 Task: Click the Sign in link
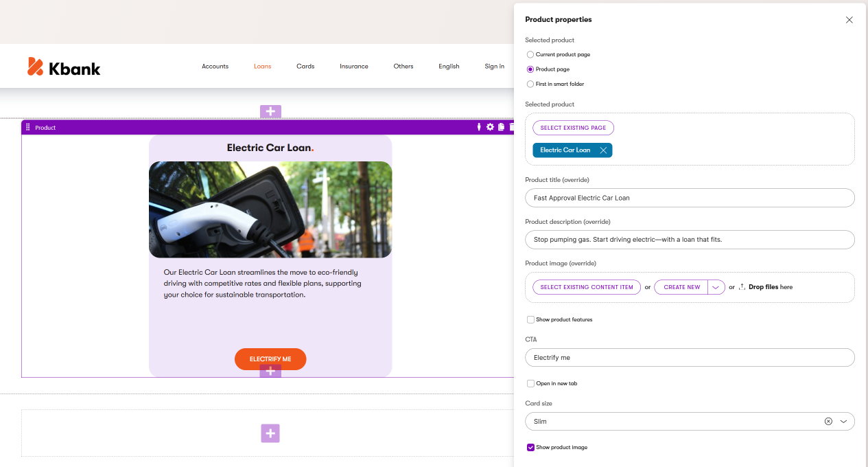pyautogui.click(x=494, y=66)
